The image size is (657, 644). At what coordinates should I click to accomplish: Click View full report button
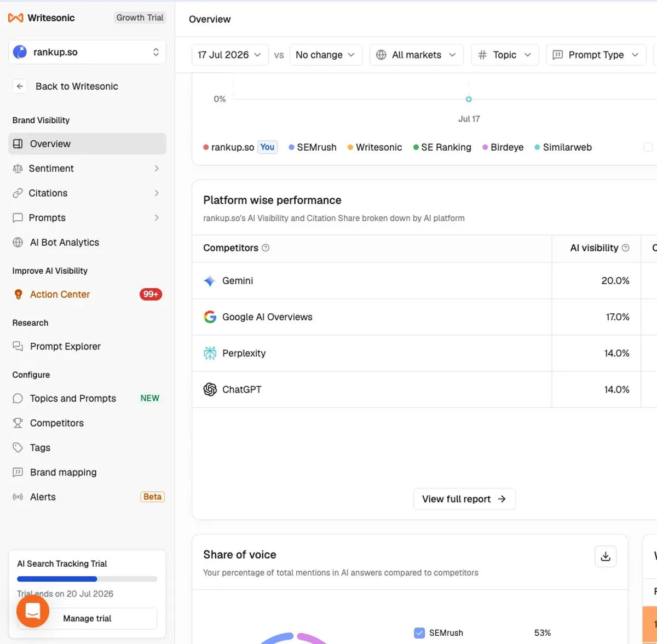[x=464, y=499]
